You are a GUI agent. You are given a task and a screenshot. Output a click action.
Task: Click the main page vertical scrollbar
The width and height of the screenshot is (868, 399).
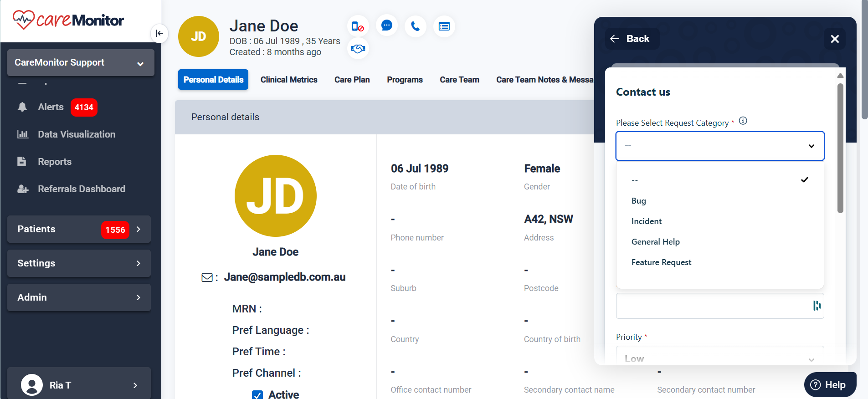tap(864, 59)
